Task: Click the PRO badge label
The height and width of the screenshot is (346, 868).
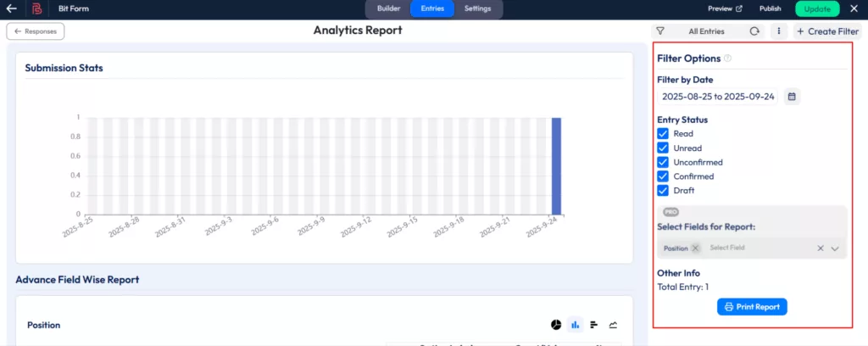Action: pyautogui.click(x=670, y=212)
